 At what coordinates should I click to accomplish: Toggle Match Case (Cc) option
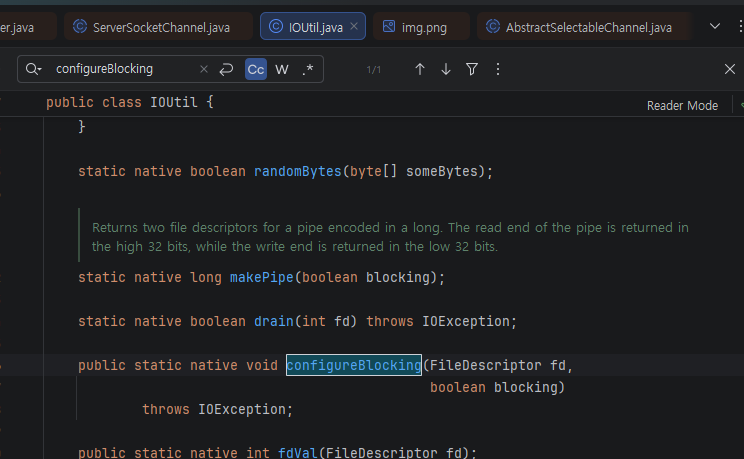click(256, 69)
